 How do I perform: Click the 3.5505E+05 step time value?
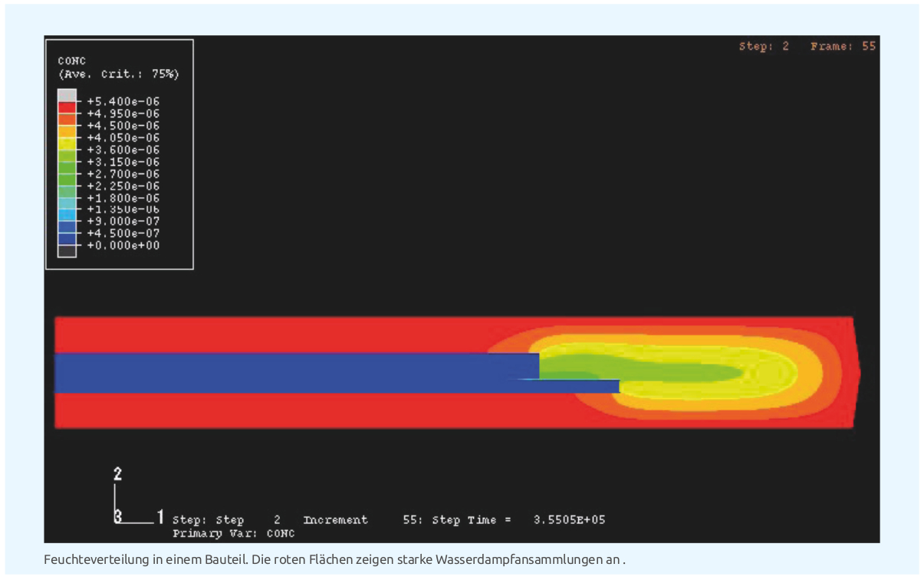coord(569,520)
